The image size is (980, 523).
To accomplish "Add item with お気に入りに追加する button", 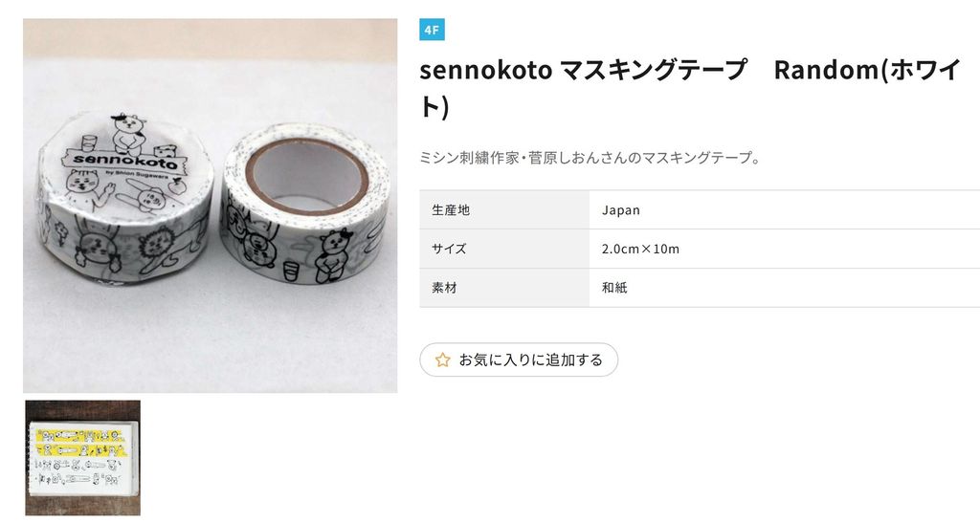I will pos(519,360).
